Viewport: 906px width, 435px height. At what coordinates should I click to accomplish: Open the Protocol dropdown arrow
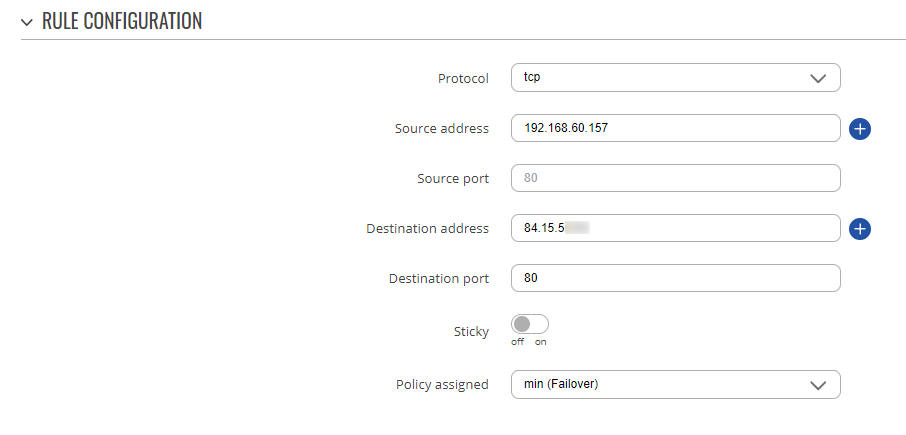[818, 79]
